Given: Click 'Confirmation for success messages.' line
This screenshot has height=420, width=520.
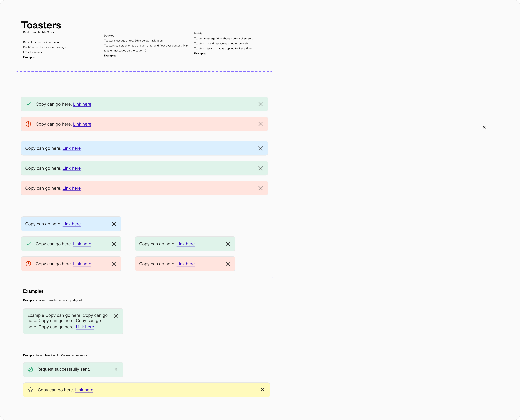Looking at the screenshot, I should [x=45, y=47].
